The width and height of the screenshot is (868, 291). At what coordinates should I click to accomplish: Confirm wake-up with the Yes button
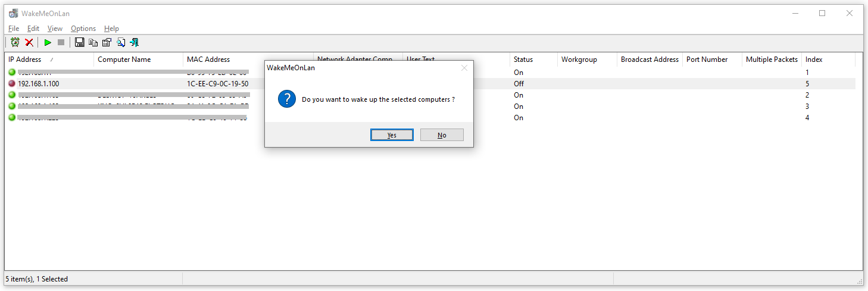click(x=392, y=135)
